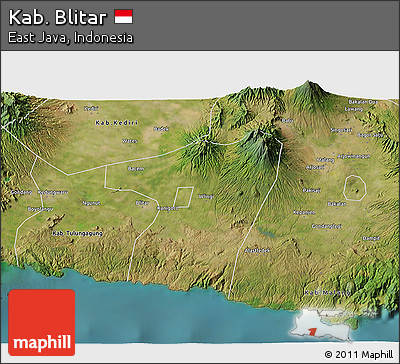Select the Batu town label

point(287,121)
